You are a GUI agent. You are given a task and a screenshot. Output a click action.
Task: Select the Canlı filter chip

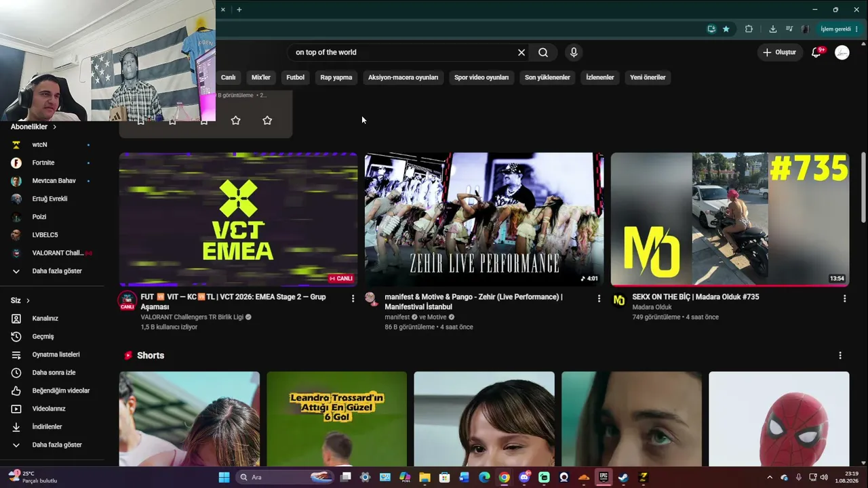pyautogui.click(x=229, y=77)
